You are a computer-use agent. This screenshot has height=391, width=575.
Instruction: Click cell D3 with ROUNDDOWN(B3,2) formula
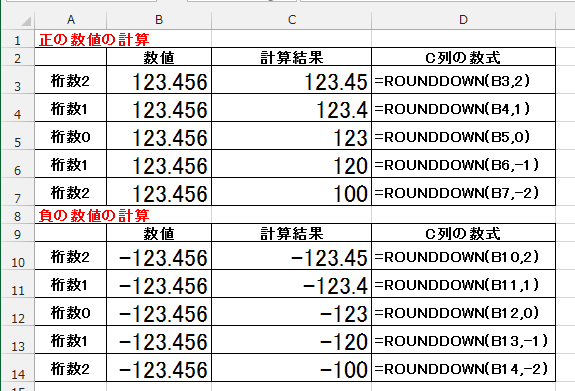pos(464,80)
